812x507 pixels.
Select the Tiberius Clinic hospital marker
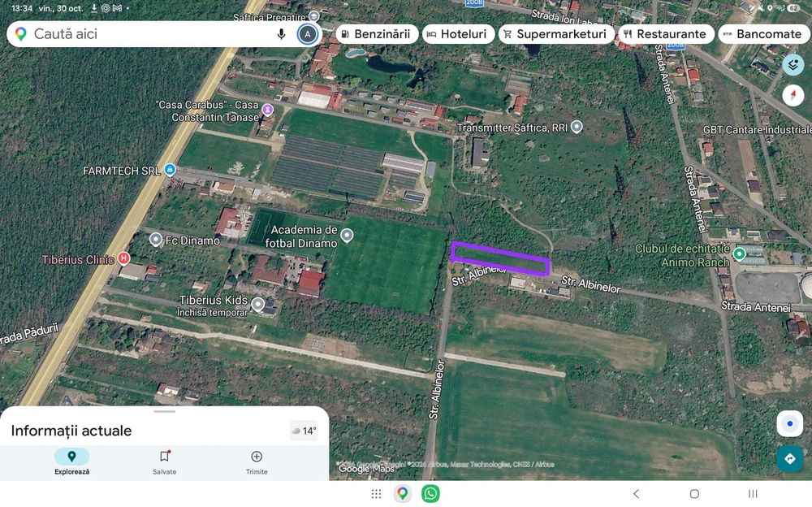[x=123, y=258]
